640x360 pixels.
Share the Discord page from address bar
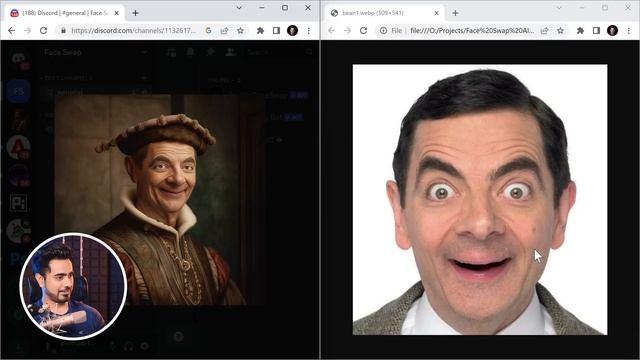tap(224, 31)
